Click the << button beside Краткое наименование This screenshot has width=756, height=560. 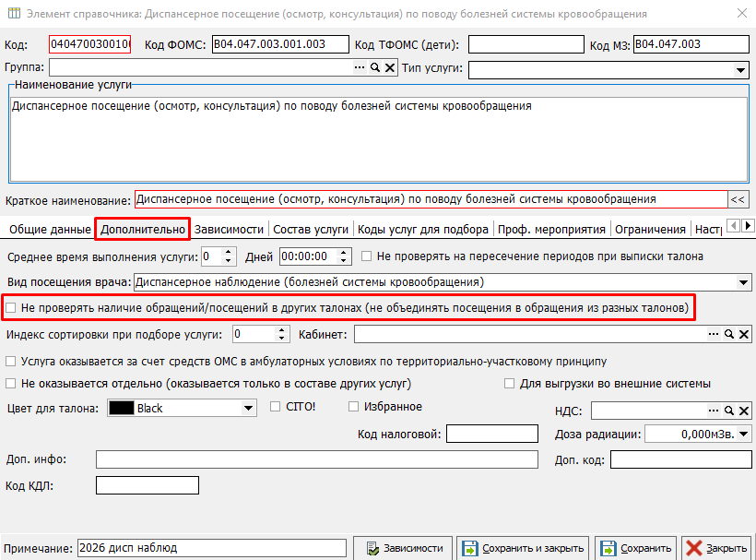coord(738,199)
